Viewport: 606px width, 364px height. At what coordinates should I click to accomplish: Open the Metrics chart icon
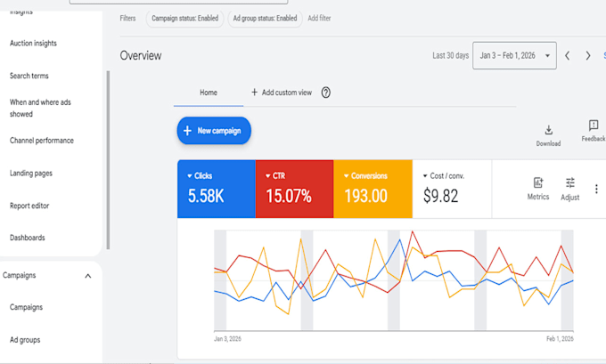point(538,182)
